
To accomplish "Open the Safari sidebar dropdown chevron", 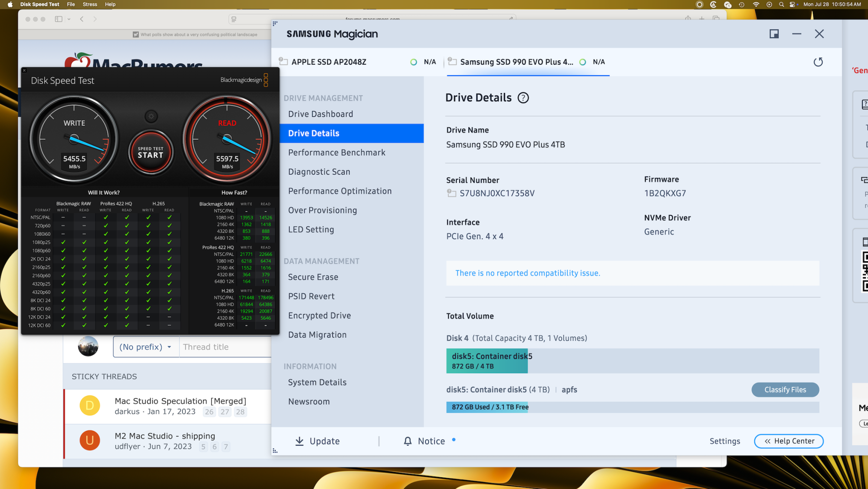I will pyautogui.click(x=69, y=19).
